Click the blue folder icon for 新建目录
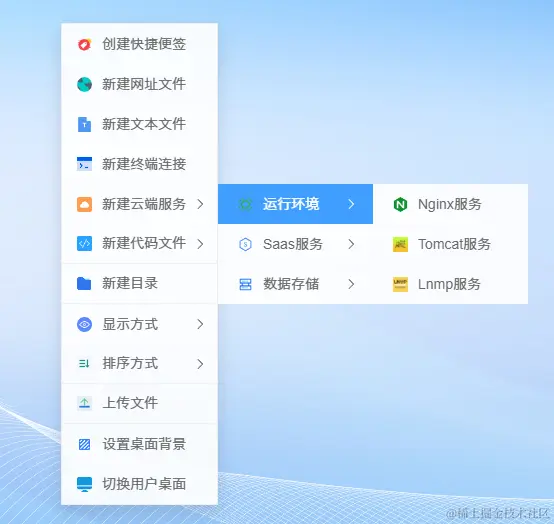Screen dimensions: 554x524 click(84, 283)
